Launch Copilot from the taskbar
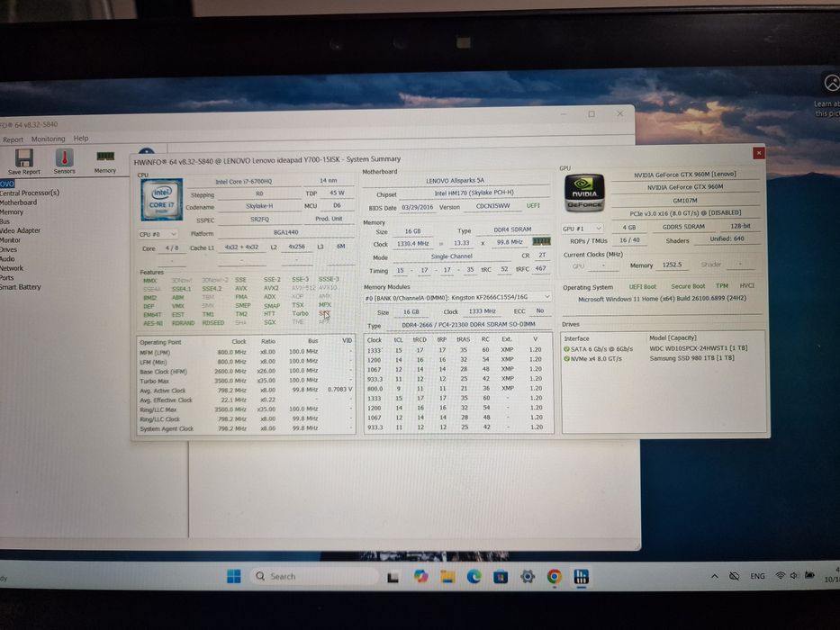This screenshot has height=630, width=840. (420, 576)
